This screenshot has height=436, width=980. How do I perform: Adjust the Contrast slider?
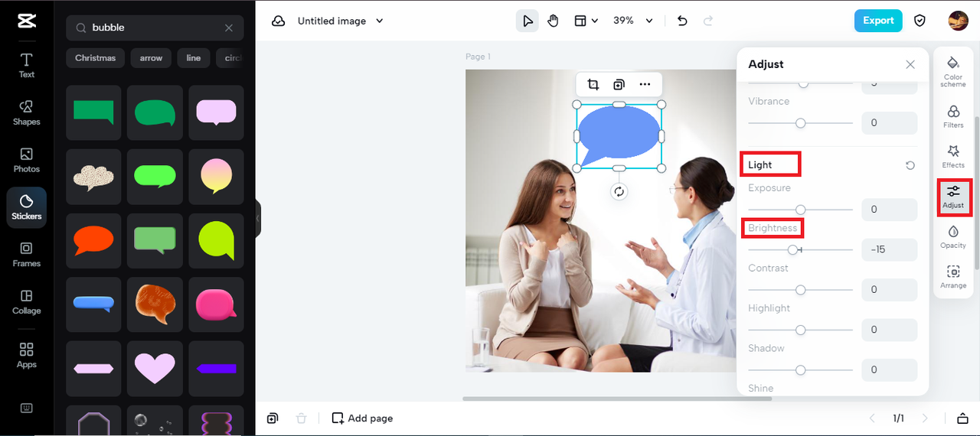pos(800,290)
